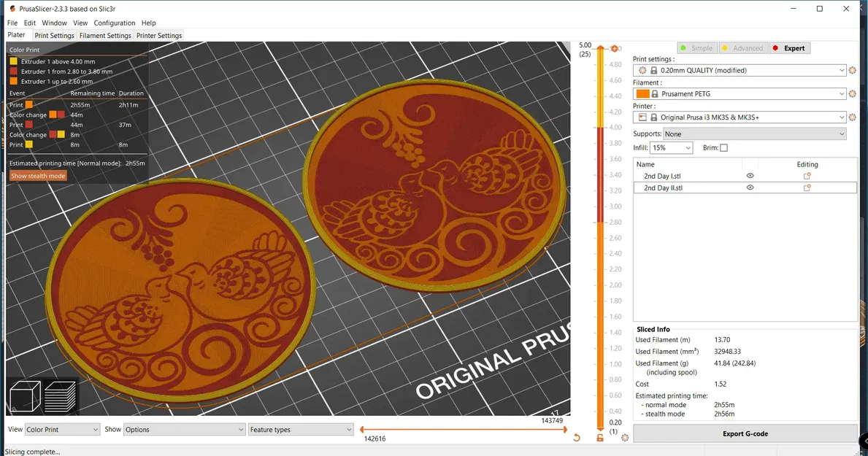Click the vertical layer slider bottom thumb
This screenshot has width=868, height=456.
point(600,429)
